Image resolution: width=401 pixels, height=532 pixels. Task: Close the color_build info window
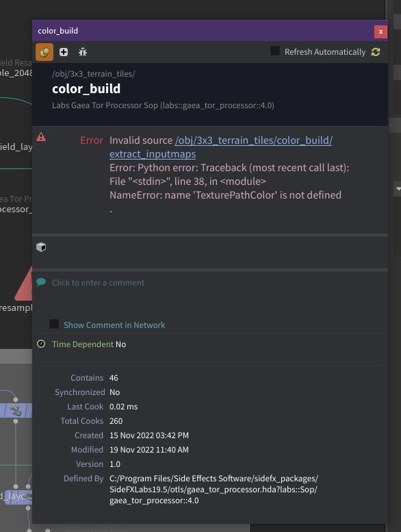click(x=380, y=31)
